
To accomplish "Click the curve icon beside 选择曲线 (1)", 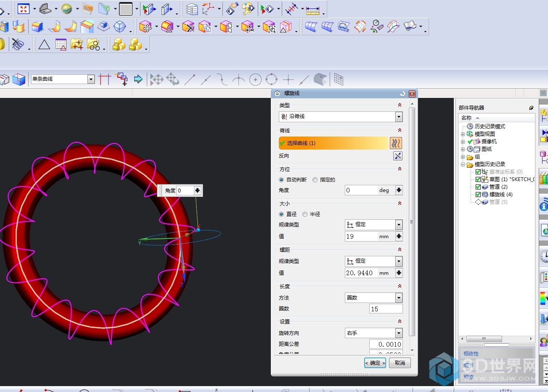I will (x=396, y=143).
